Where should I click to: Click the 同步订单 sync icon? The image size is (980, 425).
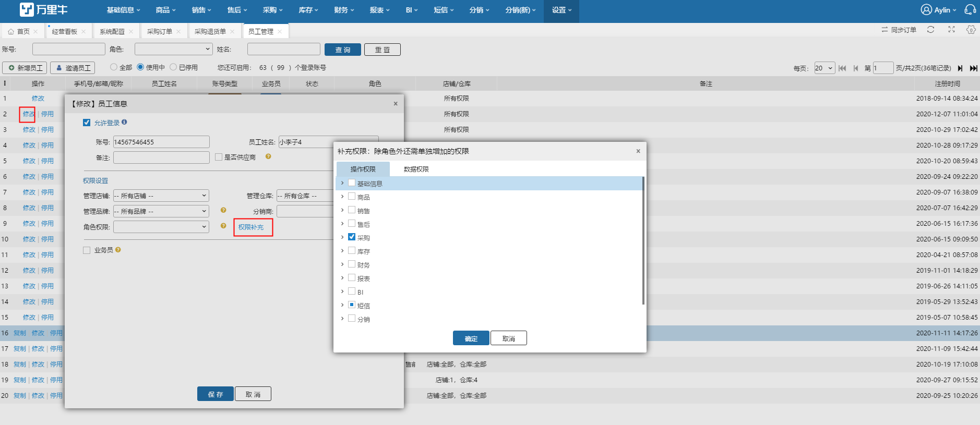pos(885,30)
